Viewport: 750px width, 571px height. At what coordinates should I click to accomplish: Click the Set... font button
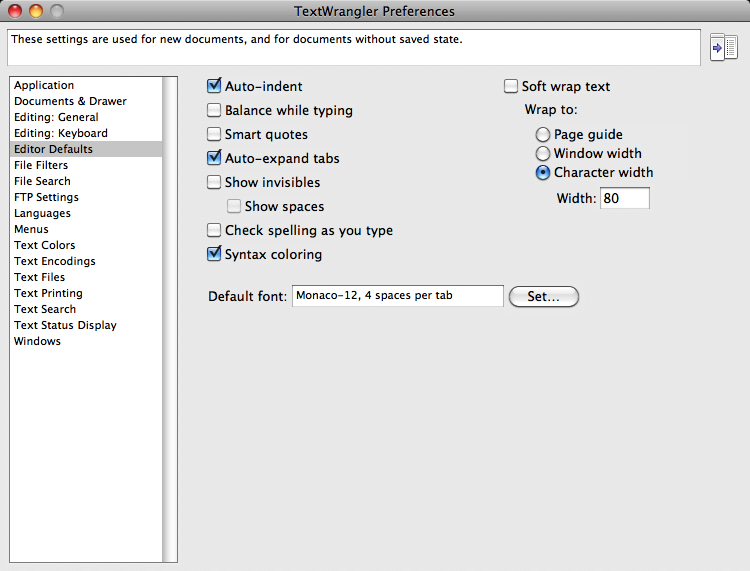(543, 297)
